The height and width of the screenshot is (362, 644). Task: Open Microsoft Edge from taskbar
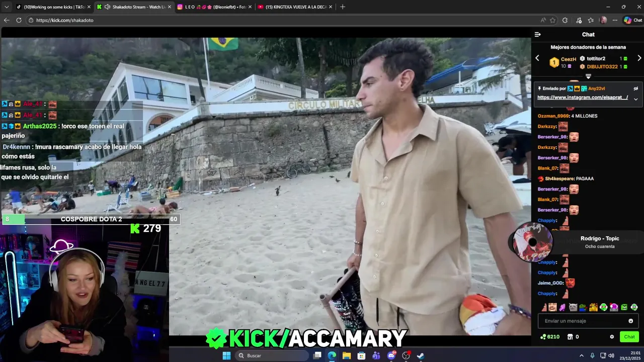332,355
